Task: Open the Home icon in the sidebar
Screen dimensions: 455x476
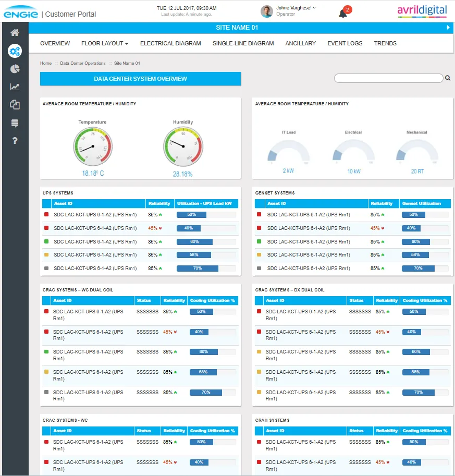Action: (x=15, y=32)
